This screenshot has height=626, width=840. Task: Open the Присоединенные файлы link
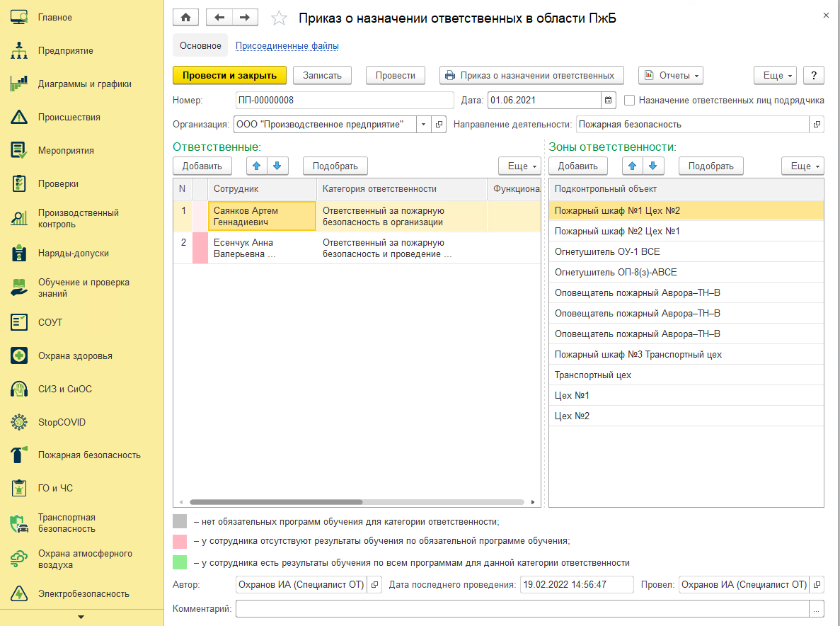click(287, 46)
